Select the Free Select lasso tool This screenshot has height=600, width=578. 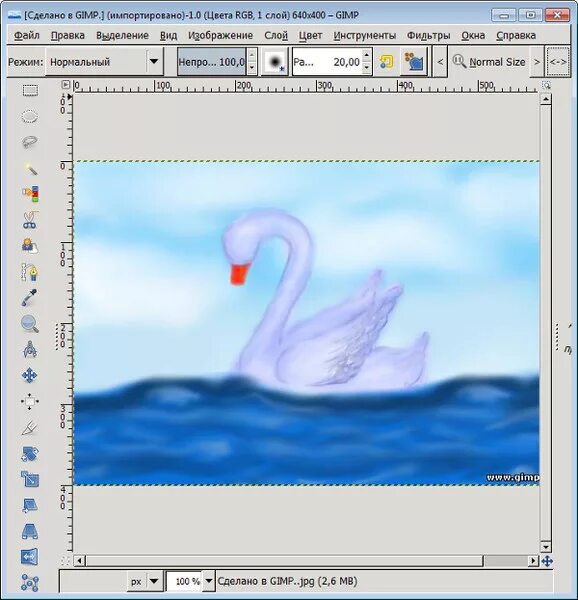point(29,143)
